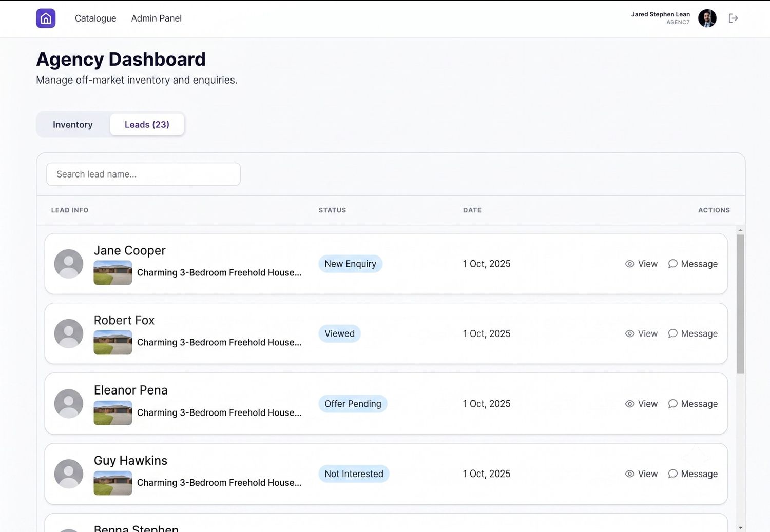This screenshot has width=770, height=532.
Task: Click Jane Cooper's property title text
Action: 219,272
